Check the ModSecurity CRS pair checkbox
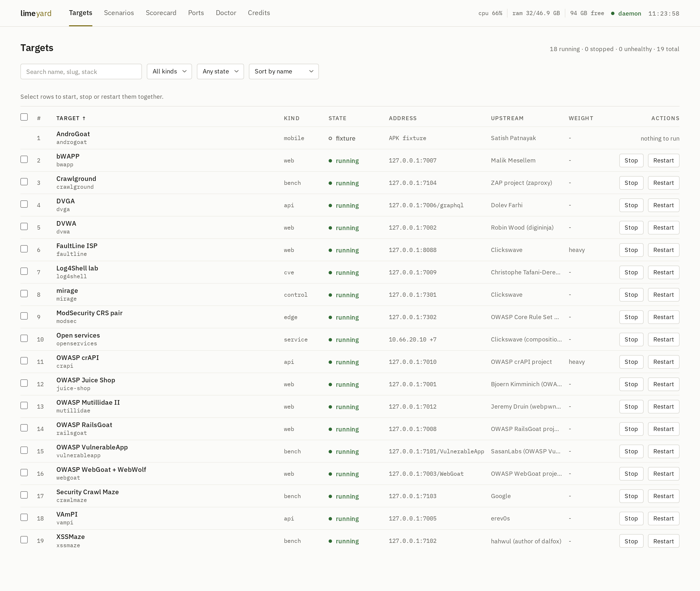This screenshot has height=591, width=700. pyautogui.click(x=24, y=316)
